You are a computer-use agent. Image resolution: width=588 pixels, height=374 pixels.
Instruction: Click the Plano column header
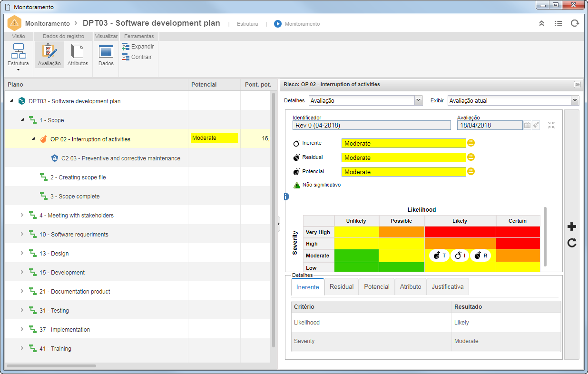(96, 84)
